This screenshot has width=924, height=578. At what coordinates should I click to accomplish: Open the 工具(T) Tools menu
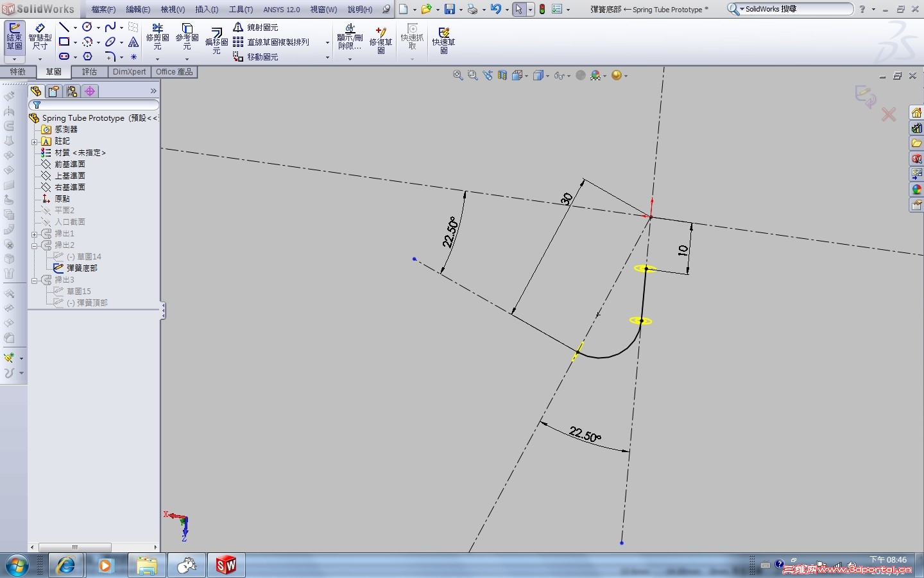click(x=241, y=10)
